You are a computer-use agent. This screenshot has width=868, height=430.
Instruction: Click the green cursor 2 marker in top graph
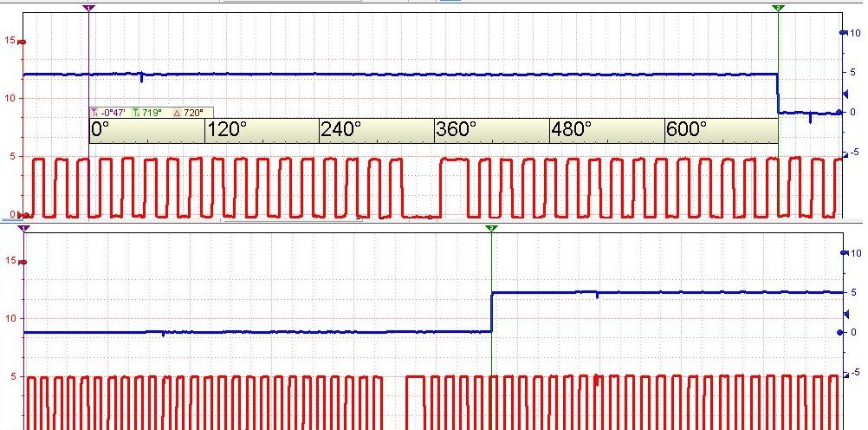(778, 8)
